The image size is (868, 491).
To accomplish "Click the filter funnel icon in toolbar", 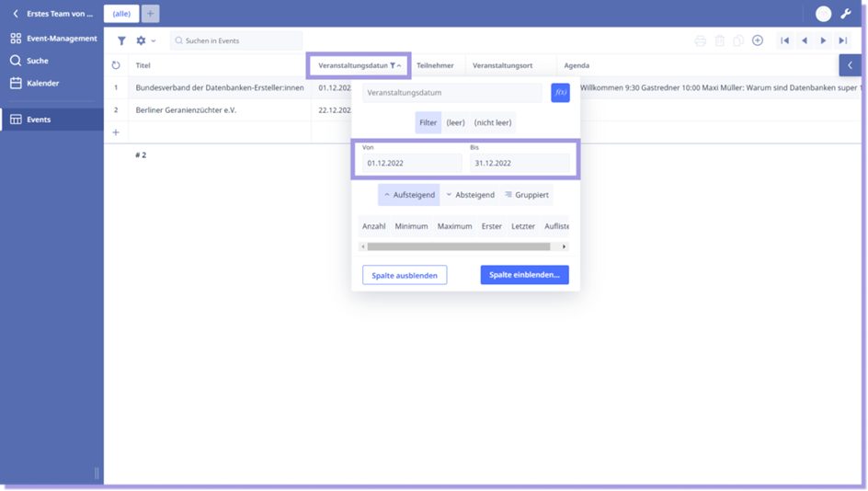I will 121,40.
